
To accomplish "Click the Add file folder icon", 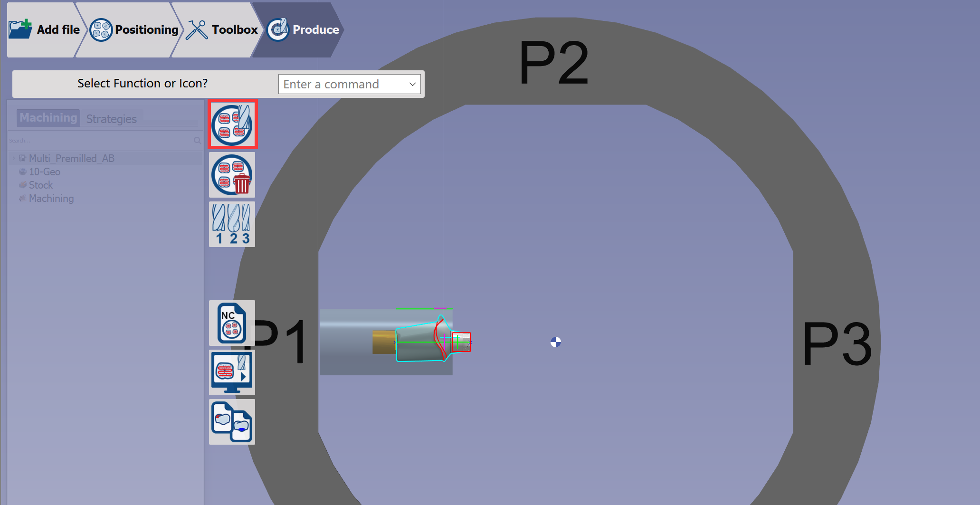I will 20,29.
